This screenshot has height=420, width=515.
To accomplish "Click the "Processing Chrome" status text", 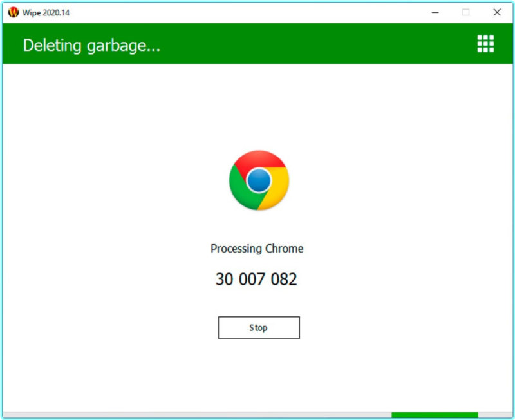I will click(257, 249).
